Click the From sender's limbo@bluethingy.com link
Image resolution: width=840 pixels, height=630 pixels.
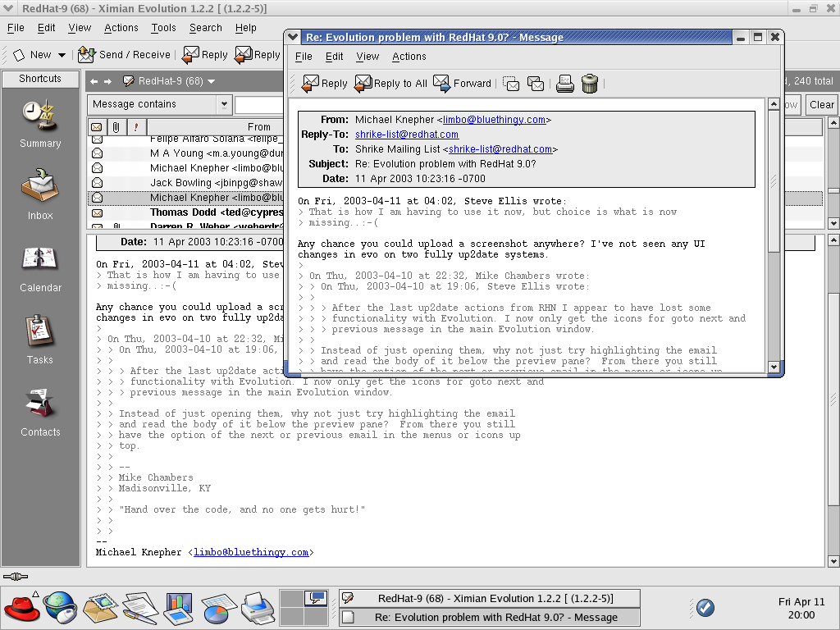[x=494, y=120]
